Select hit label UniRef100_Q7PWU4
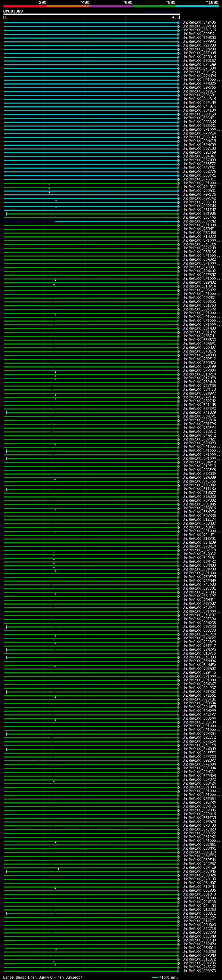The image size is (222, 980). click(x=199, y=371)
